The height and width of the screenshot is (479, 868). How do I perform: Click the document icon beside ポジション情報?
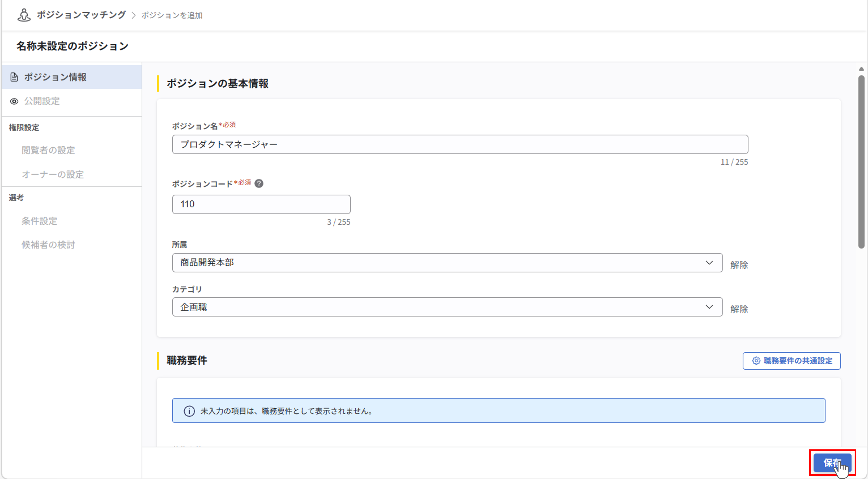coord(14,77)
